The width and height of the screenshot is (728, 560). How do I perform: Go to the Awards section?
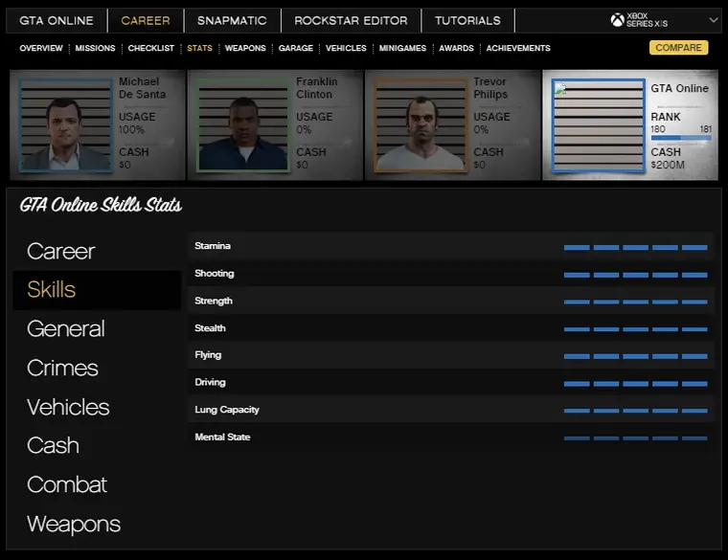(x=456, y=48)
